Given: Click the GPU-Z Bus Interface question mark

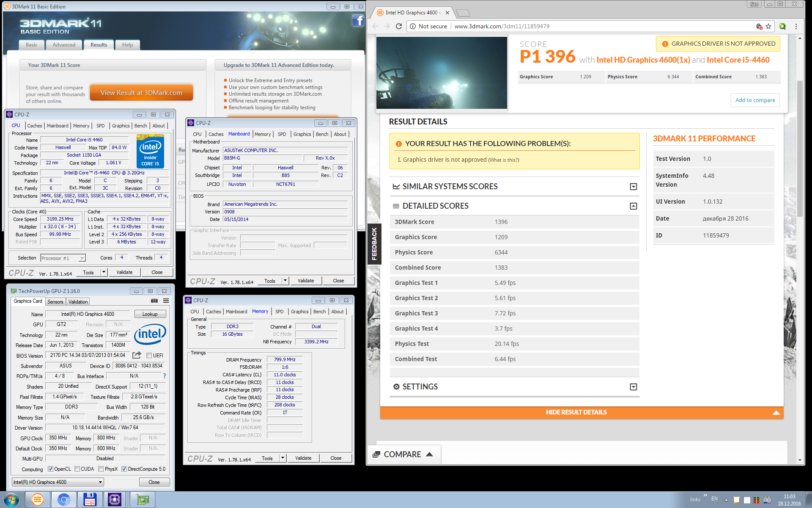Looking at the screenshot, I should point(165,376).
